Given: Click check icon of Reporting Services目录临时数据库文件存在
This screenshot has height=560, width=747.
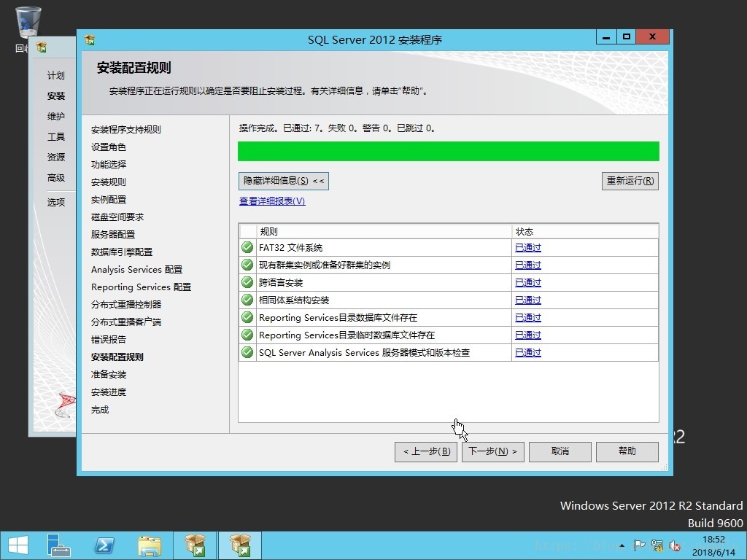Looking at the screenshot, I should [247, 335].
